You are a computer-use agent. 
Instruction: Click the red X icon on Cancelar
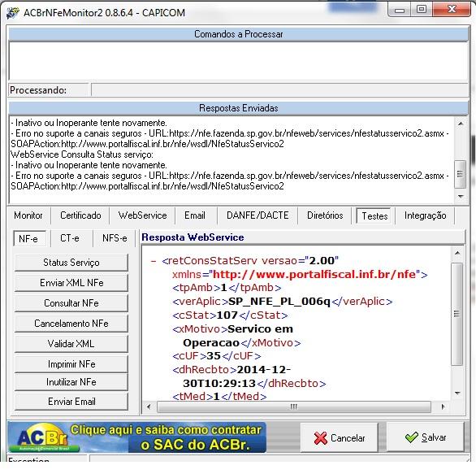[x=321, y=438]
